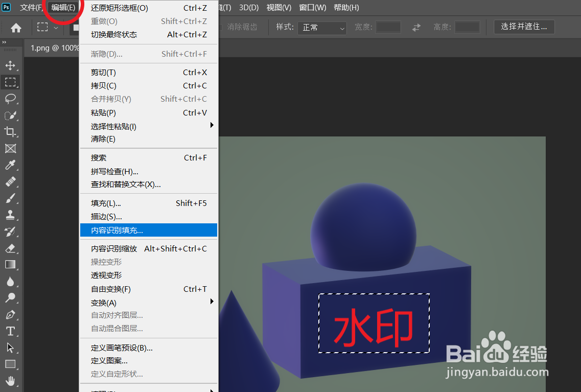
Task: Open the 编辑(E) menu
Action: click(63, 7)
